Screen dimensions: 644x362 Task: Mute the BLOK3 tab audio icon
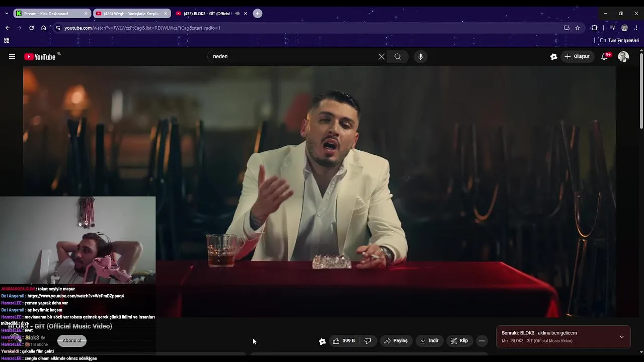(237, 14)
